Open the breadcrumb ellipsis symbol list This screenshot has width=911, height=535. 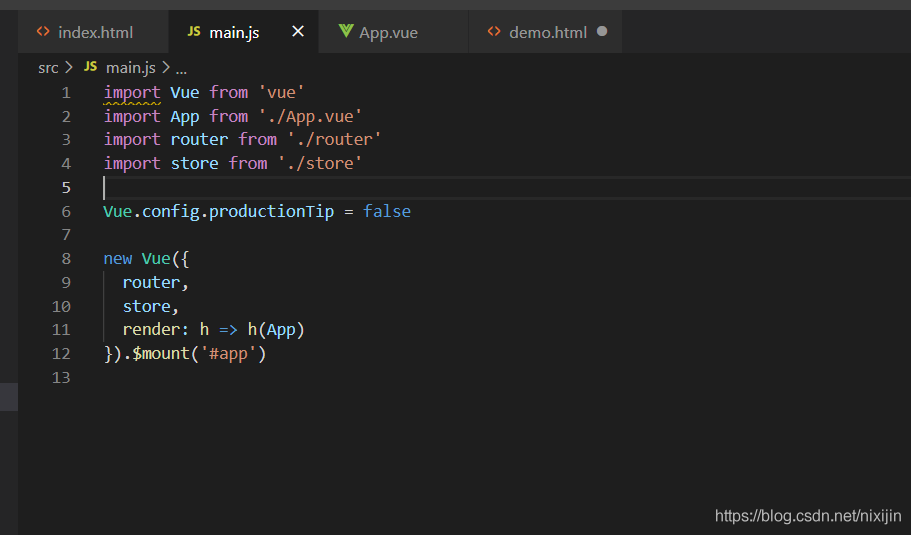point(181,70)
